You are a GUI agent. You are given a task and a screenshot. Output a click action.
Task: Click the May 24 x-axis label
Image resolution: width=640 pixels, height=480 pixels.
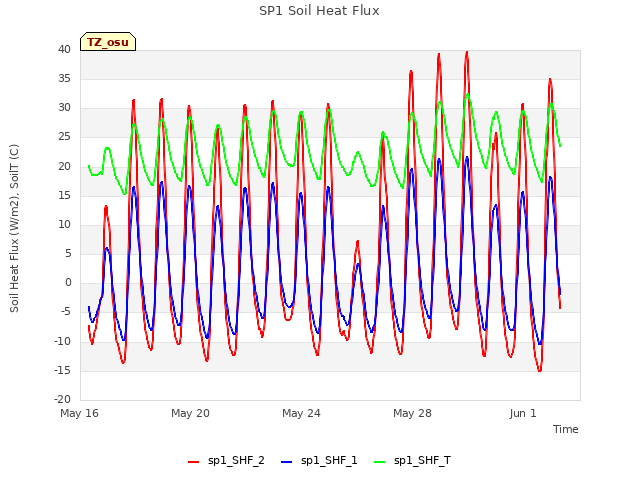point(301,413)
